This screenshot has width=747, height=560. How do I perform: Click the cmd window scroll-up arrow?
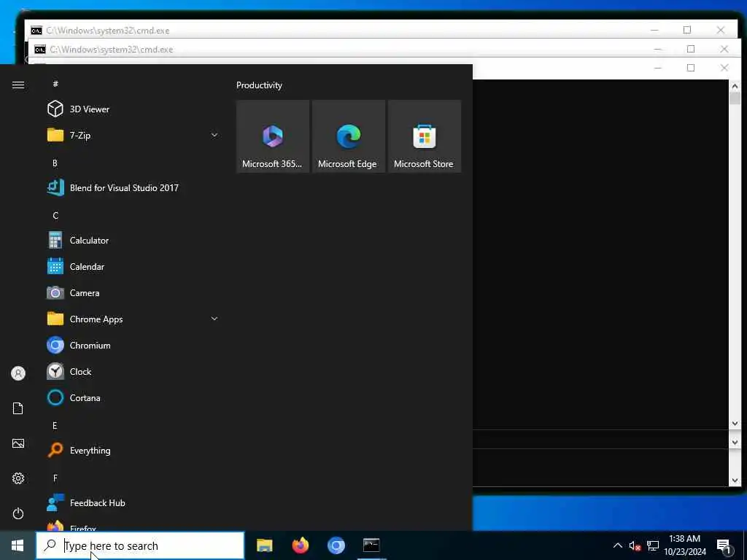click(734, 86)
